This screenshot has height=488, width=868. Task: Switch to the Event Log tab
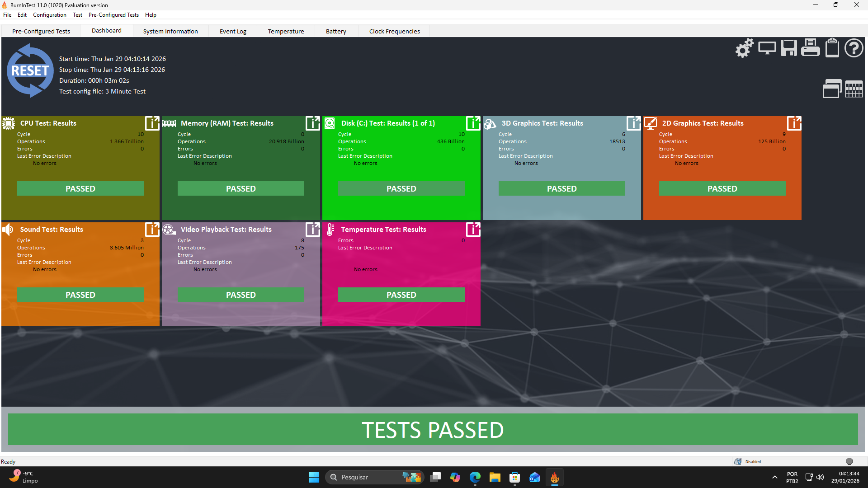click(233, 31)
